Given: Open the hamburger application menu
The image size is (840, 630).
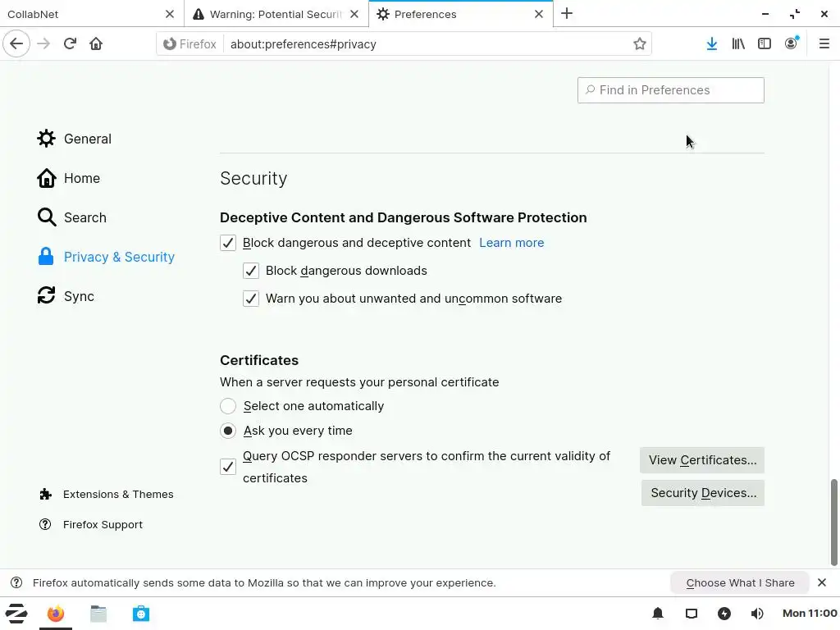Looking at the screenshot, I should click(824, 44).
